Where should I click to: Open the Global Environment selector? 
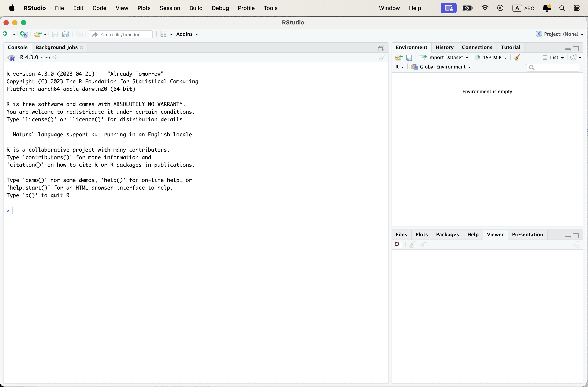pyautogui.click(x=441, y=67)
